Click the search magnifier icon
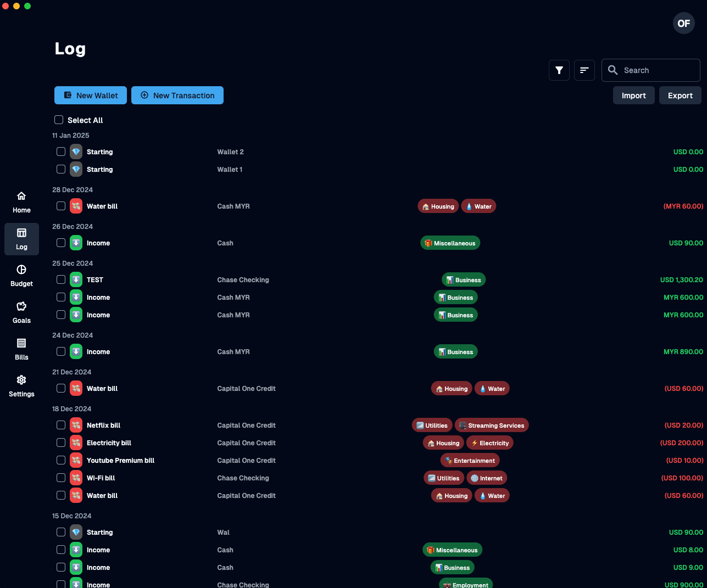707x588 pixels. tap(613, 70)
